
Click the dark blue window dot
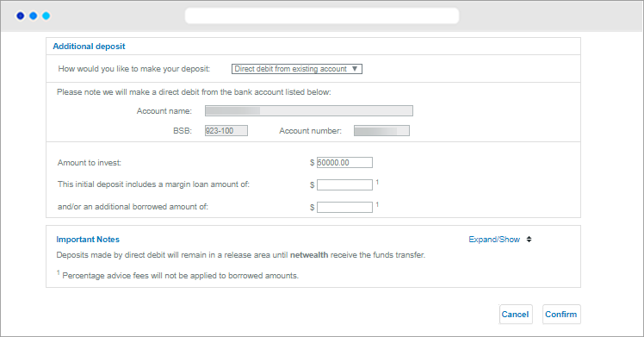(x=20, y=16)
